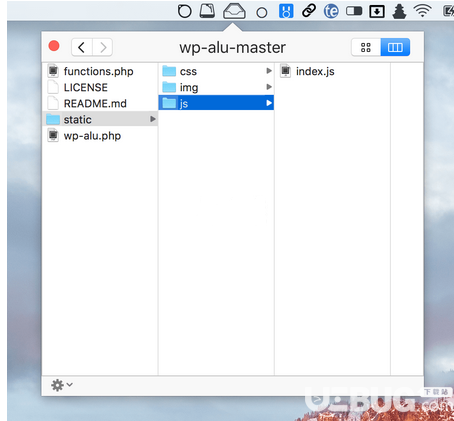454x421 pixels.
Task: Click the toggle switch menu bar icon
Action: tap(354, 11)
